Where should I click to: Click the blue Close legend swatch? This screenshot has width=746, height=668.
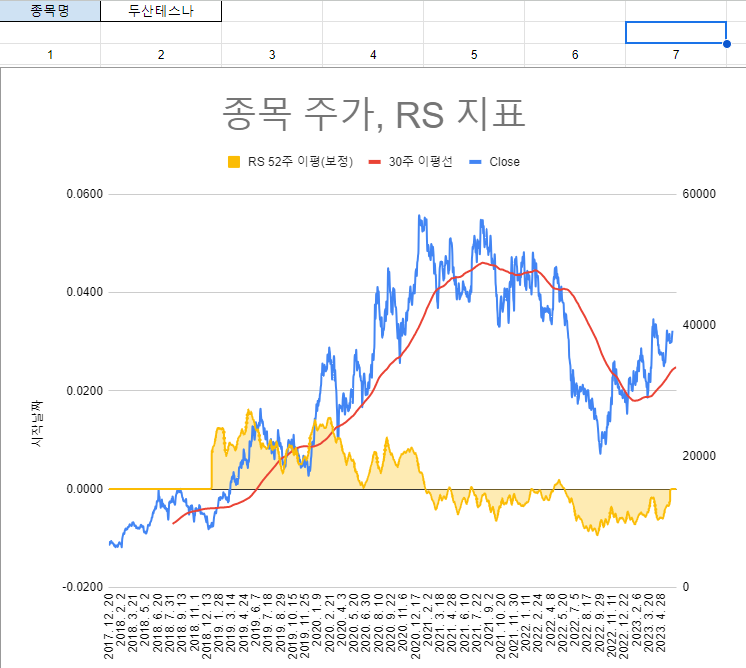(475, 162)
